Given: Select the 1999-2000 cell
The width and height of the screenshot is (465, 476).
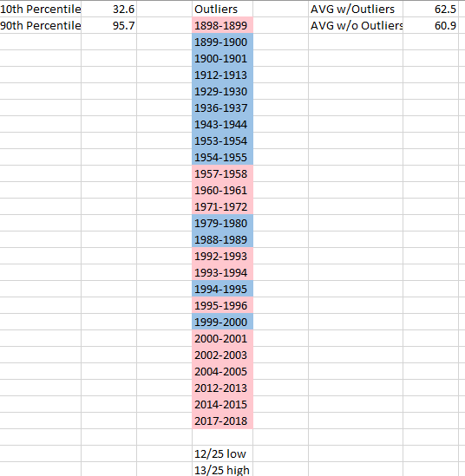Looking at the screenshot, I should pyautogui.click(x=222, y=322).
